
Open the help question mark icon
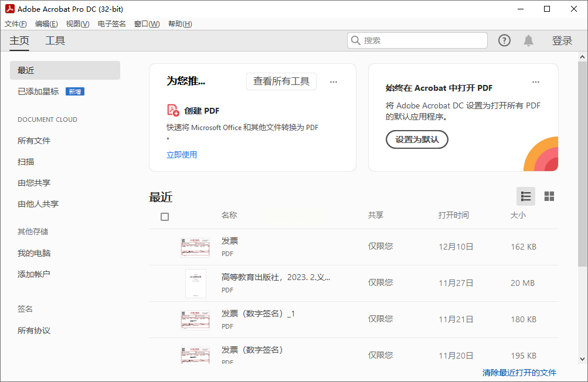[504, 40]
